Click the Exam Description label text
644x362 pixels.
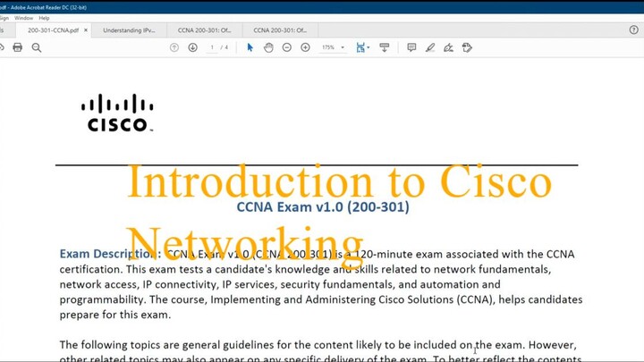[x=110, y=254]
